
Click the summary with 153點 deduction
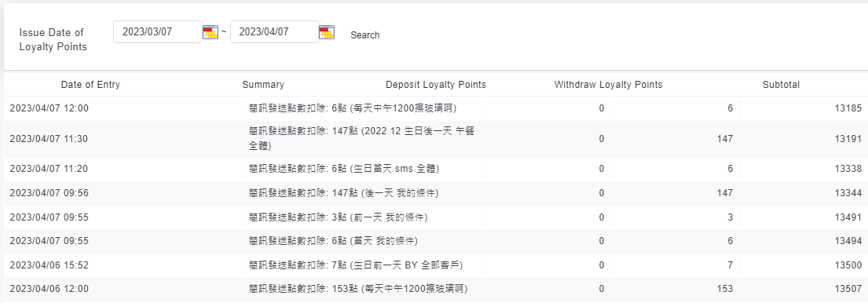[x=357, y=289]
